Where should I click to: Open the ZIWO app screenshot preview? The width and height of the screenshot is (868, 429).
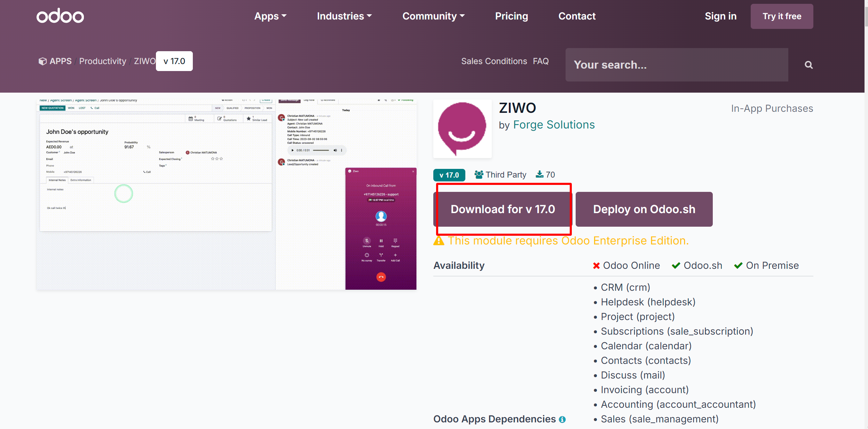coord(227,195)
